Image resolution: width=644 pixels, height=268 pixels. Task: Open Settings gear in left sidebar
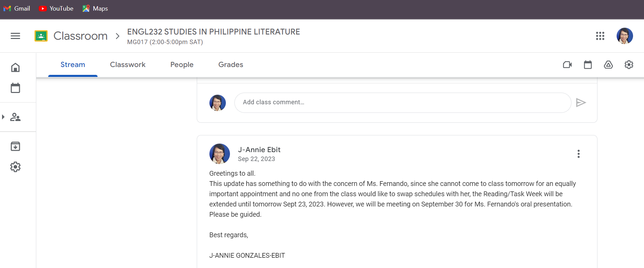[x=15, y=167]
